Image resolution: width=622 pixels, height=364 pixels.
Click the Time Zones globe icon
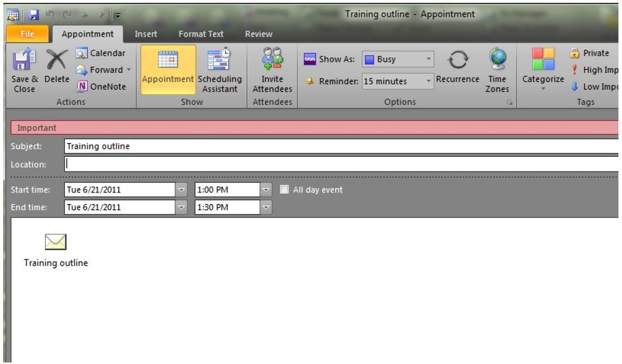[497, 60]
